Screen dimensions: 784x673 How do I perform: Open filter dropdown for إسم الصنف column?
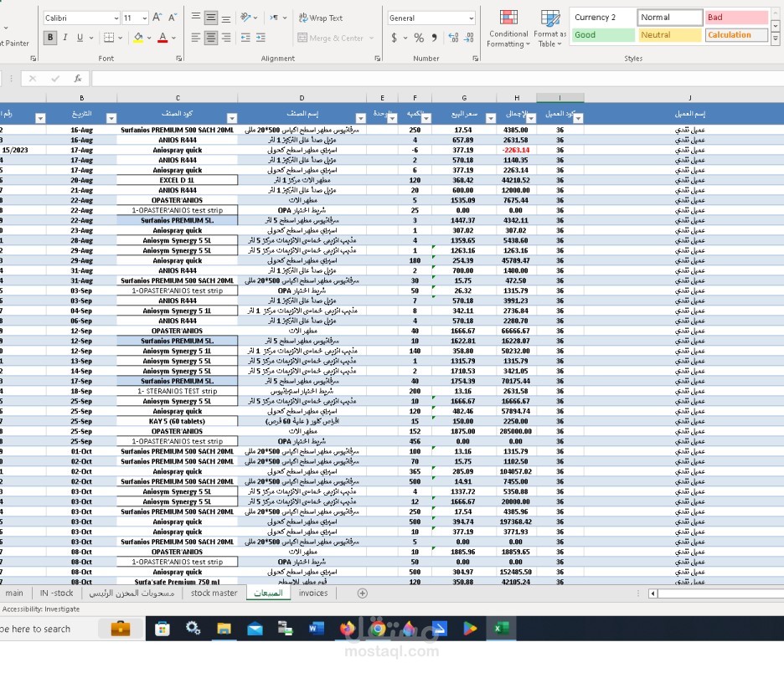click(360, 118)
